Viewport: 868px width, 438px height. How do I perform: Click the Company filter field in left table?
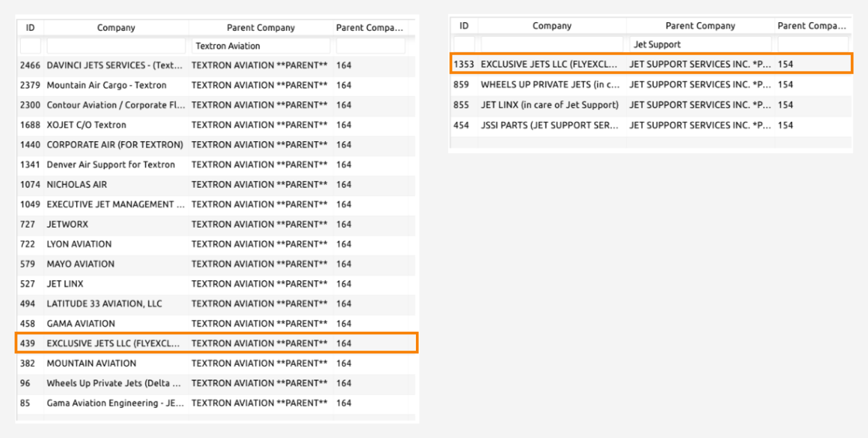pos(116,46)
